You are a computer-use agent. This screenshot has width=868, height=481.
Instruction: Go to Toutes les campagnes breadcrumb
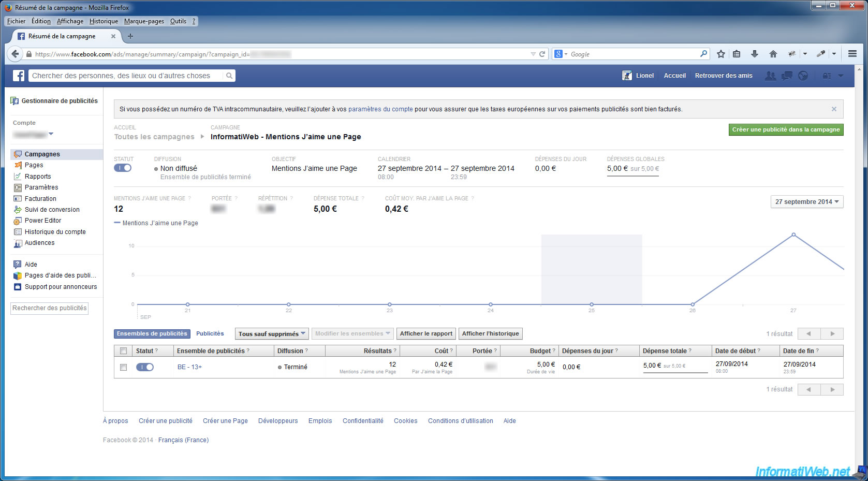click(x=154, y=137)
